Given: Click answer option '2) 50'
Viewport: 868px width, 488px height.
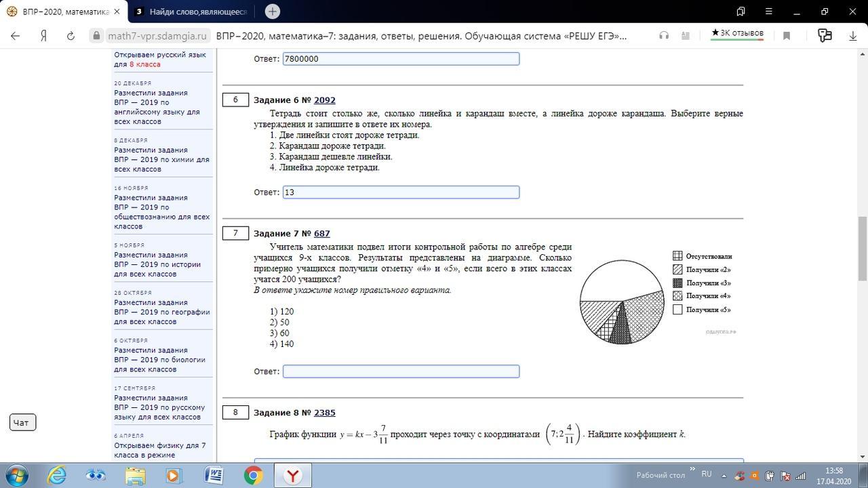Looking at the screenshot, I should click(279, 323).
